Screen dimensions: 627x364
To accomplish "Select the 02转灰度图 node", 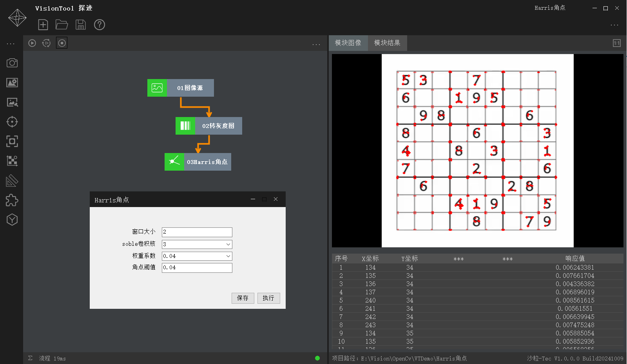I will pyautogui.click(x=209, y=126).
